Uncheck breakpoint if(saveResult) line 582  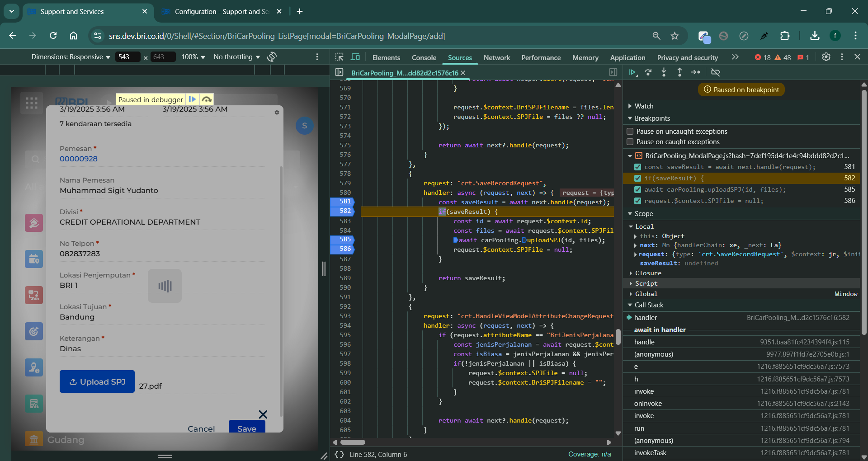pos(637,179)
